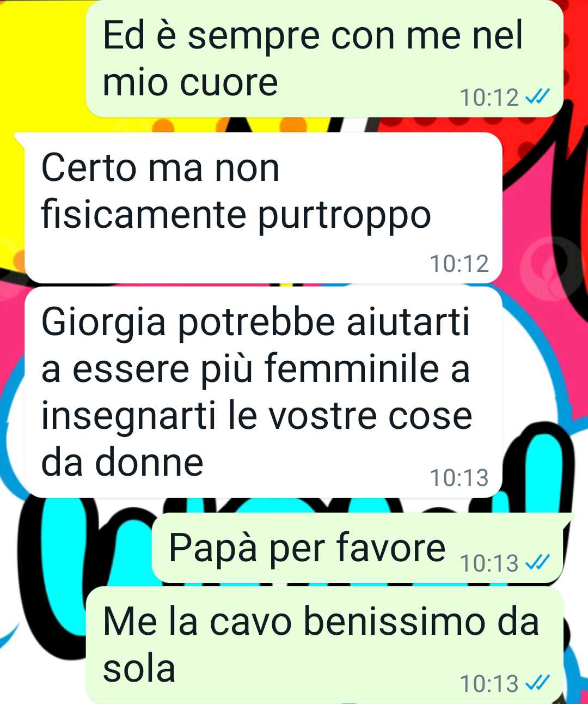Select the message starting with "Giorgia potrebbe aiutarti"
Viewport: 588px width, 704px height.
(x=263, y=392)
